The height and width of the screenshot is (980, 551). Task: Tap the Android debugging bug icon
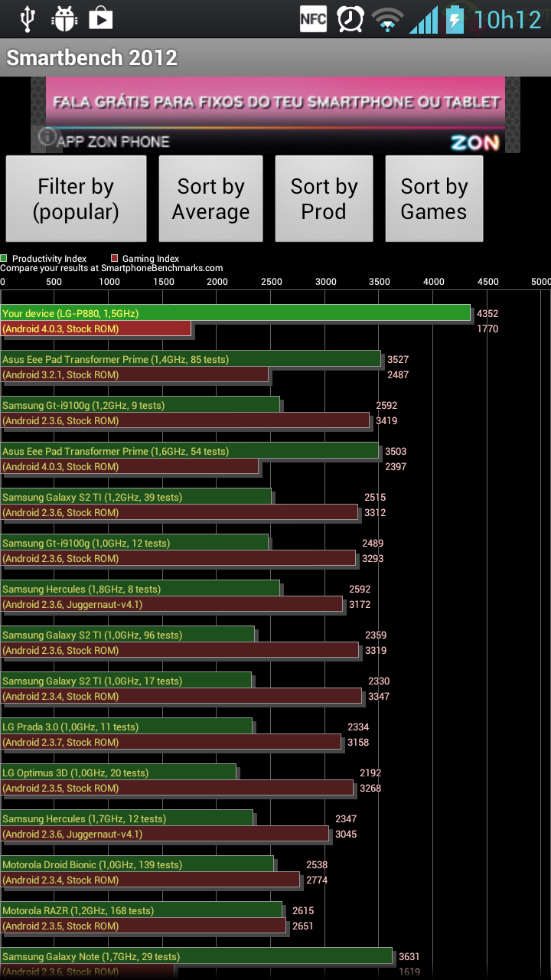(64, 18)
